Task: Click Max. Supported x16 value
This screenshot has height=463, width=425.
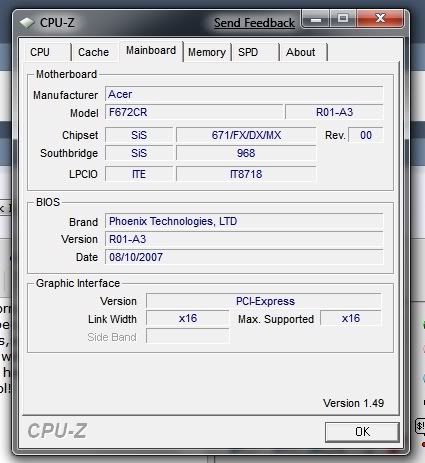Action: click(351, 318)
